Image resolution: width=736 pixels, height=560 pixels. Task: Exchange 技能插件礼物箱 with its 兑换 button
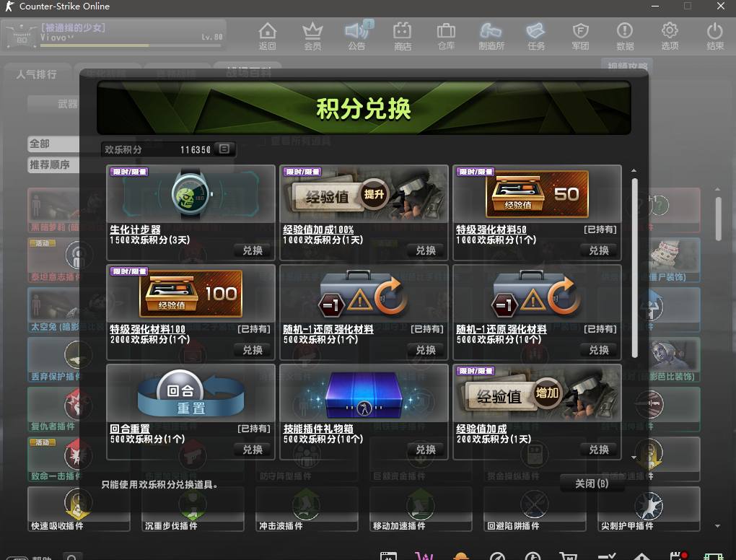pyautogui.click(x=426, y=450)
